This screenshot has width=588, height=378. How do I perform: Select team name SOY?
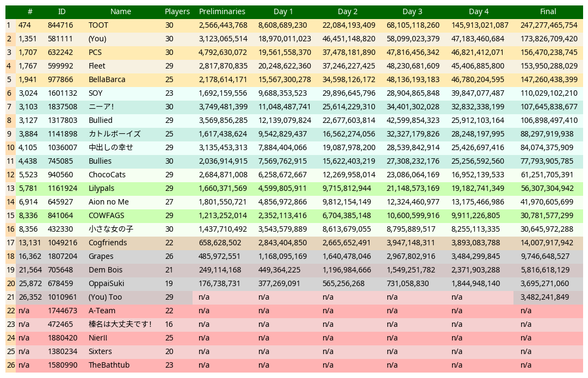tap(96, 94)
